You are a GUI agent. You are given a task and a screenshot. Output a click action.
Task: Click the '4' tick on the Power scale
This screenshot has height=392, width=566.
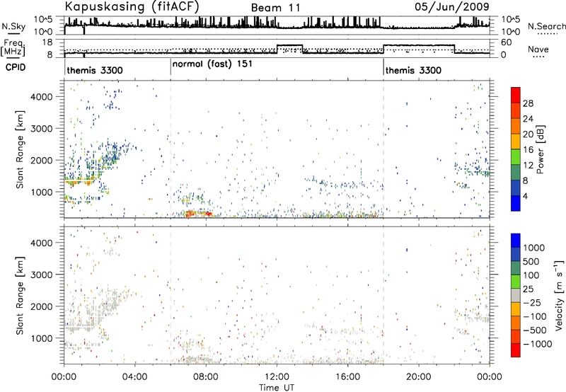tap(526, 196)
